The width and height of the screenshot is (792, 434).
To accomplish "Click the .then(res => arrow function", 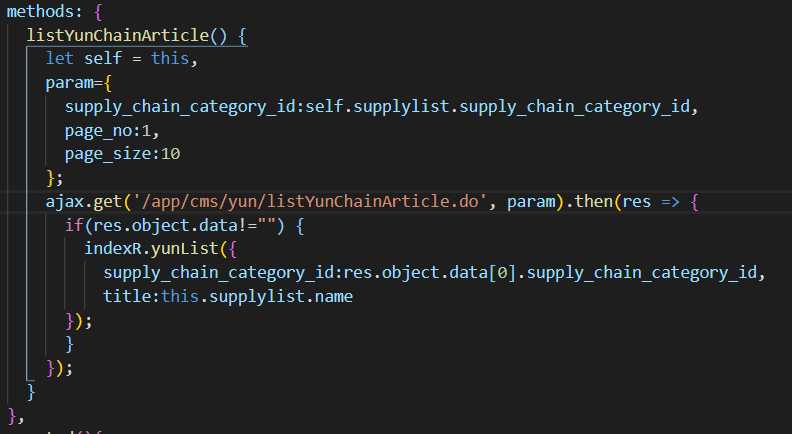I will (x=632, y=202).
